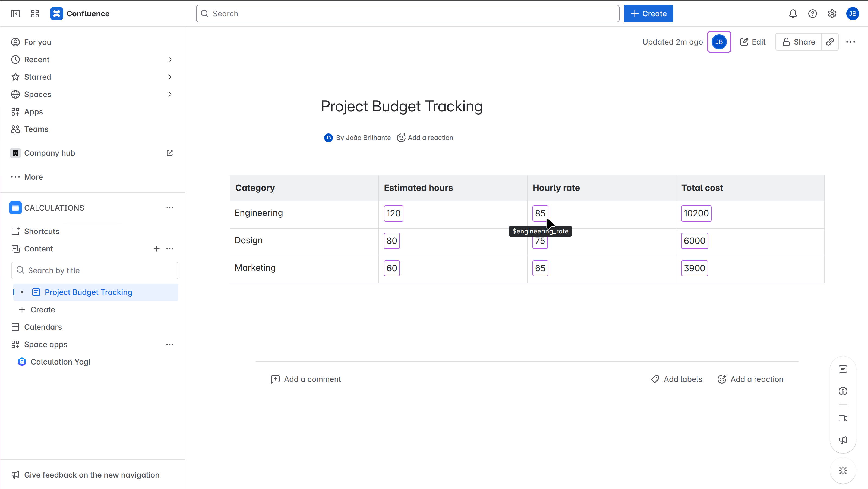
Task: Click the blue Create button
Action: point(648,14)
